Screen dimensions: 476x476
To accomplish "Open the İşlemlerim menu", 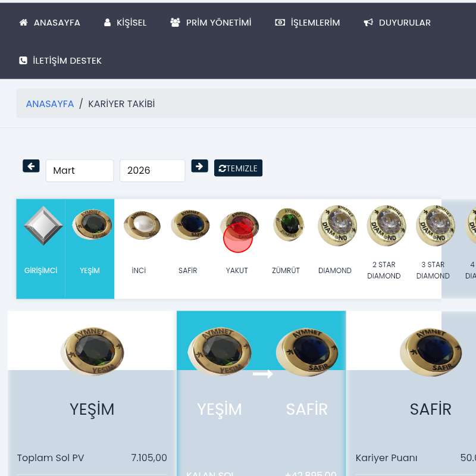I will coord(307,23).
